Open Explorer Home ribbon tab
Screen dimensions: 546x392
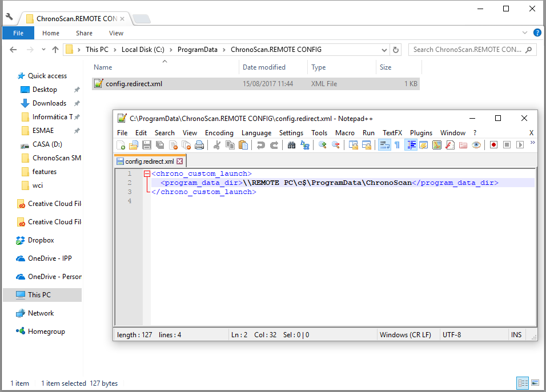[x=51, y=33]
